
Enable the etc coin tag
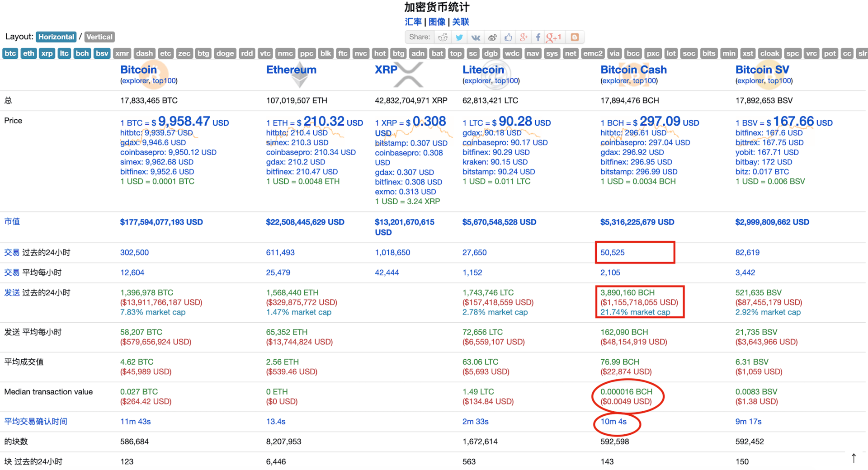(165, 53)
